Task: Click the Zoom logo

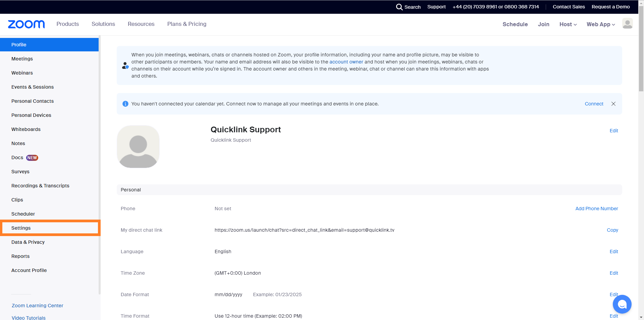Action: 26,24
